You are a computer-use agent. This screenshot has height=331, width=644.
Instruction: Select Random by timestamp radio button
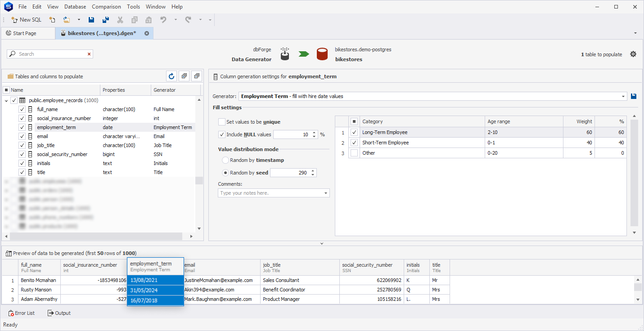pos(225,160)
